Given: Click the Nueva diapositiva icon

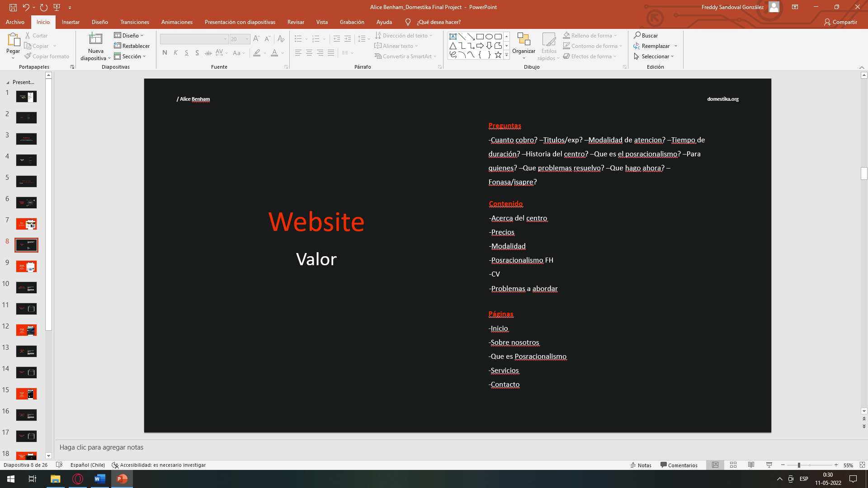Looking at the screenshot, I should [95, 39].
